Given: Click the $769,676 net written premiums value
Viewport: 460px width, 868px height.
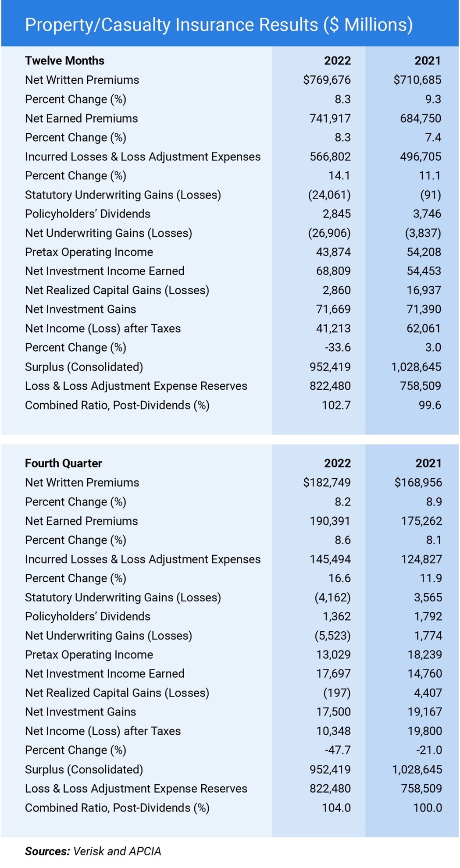Looking at the screenshot, I should pyautogui.click(x=327, y=80).
